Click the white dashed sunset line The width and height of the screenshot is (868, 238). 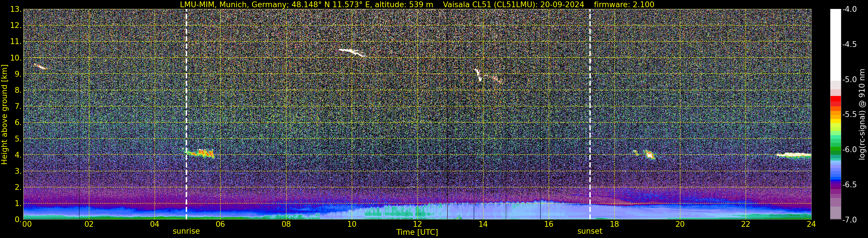tap(590, 114)
